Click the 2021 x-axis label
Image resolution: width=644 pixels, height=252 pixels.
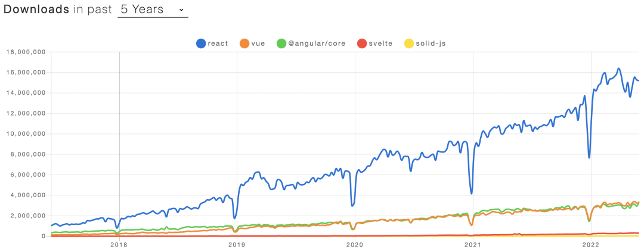tap(472, 244)
